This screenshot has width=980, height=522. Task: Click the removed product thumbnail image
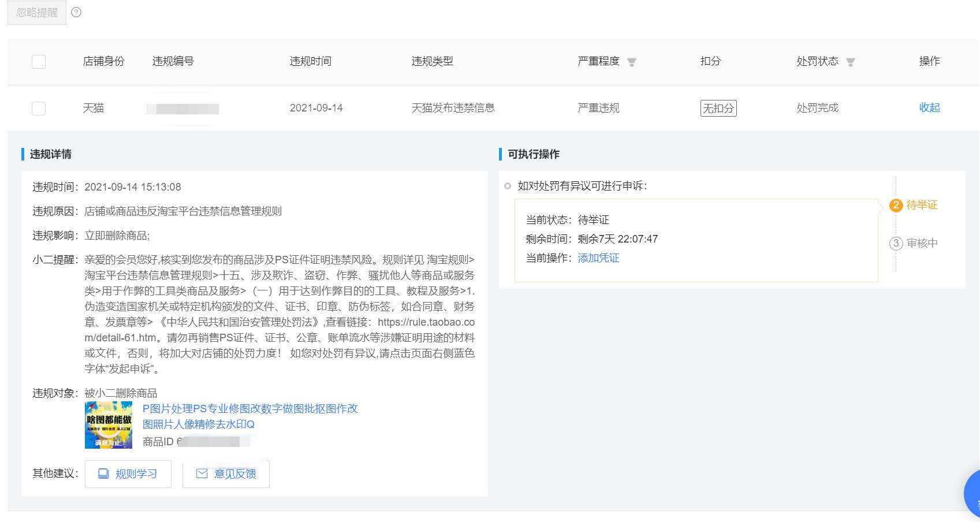click(x=108, y=424)
